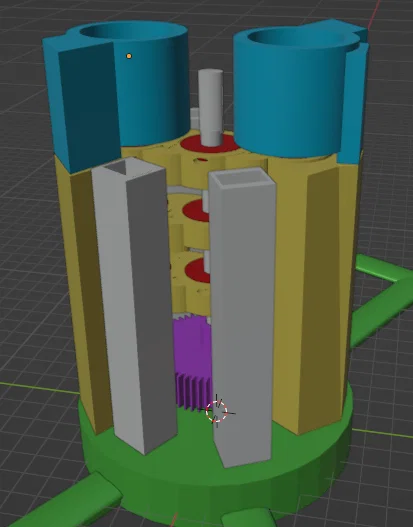The image size is (413, 527).
Task: Select the gray vertical rod at top center
Action: pyautogui.click(x=210, y=107)
